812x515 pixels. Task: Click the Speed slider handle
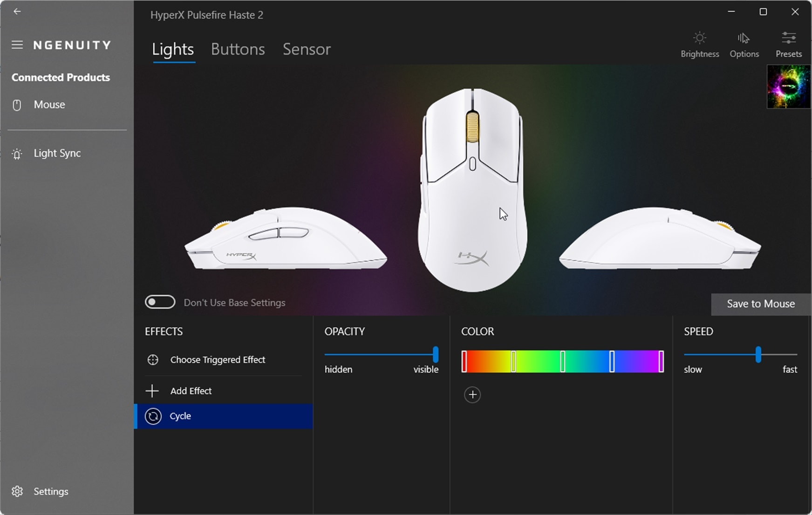click(x=758, y=354)
